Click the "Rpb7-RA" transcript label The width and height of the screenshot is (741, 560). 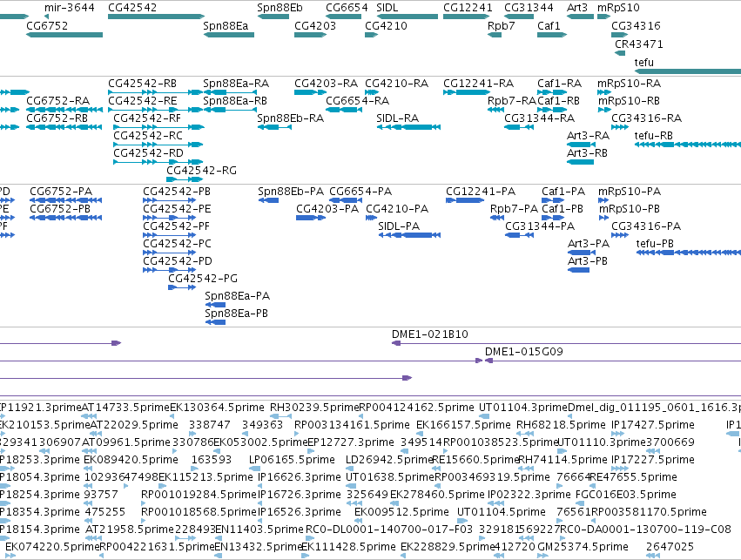click(512, 101)
